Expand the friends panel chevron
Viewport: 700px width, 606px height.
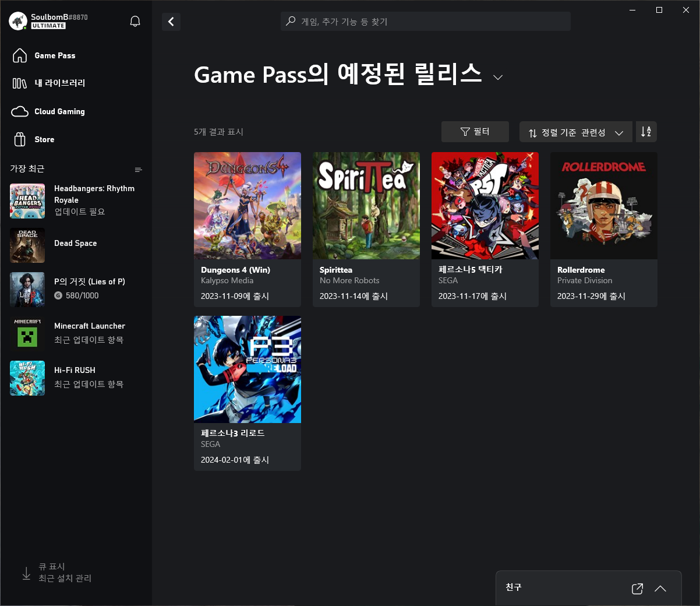coord(660,589)
